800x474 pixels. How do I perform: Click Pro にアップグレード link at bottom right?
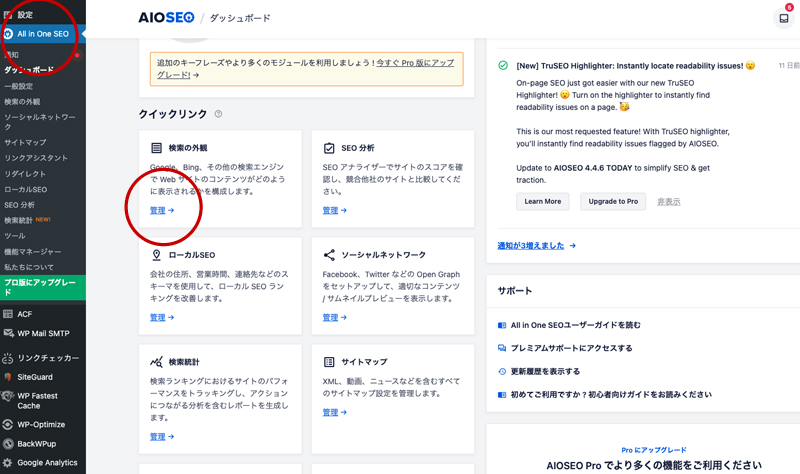click(x=654, y=450)
